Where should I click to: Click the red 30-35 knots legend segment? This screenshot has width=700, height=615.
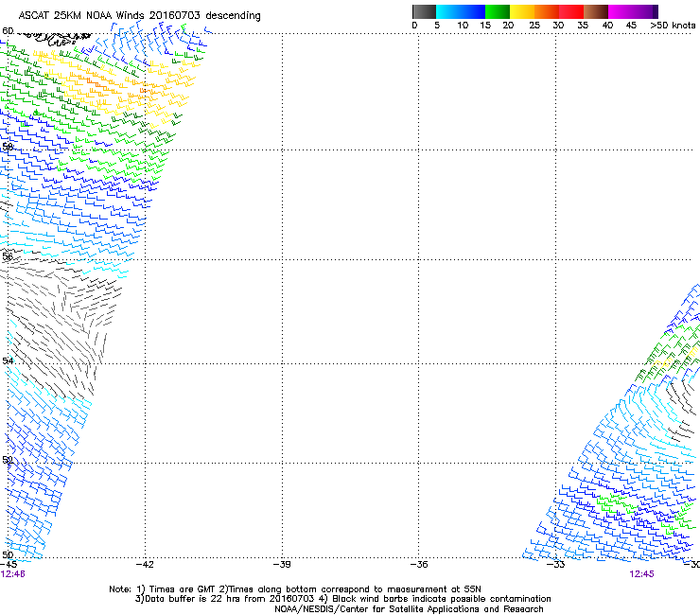(x=571, y=11)
